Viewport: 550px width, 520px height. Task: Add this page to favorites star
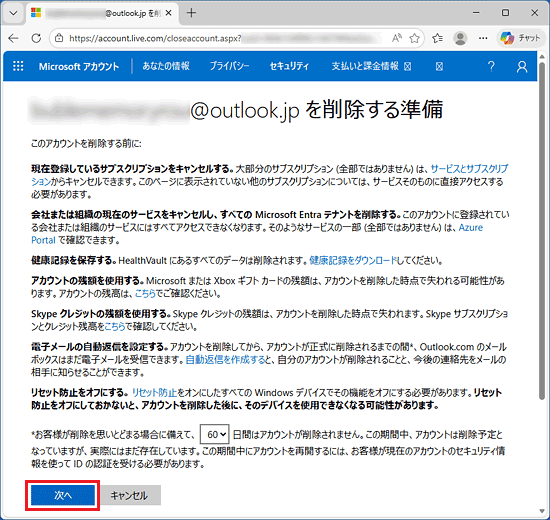[x=415, y=38]
